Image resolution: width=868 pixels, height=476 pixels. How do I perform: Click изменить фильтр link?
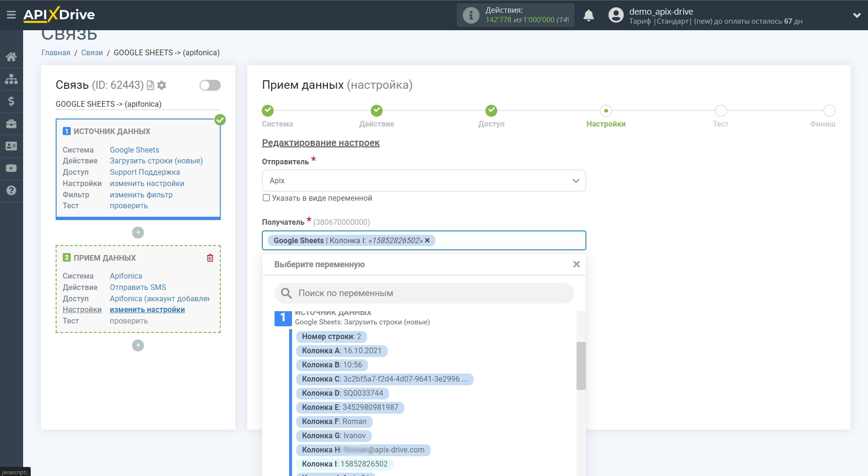coord(141,195)
